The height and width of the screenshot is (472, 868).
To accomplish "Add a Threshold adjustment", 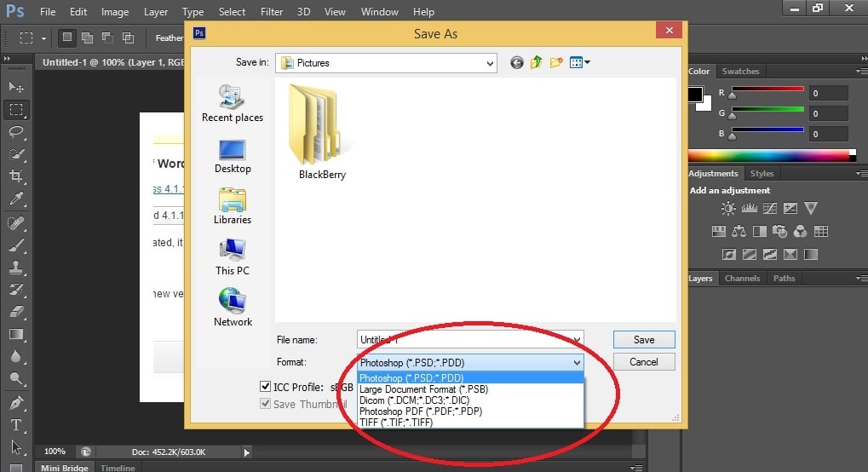I will point(770,254).
